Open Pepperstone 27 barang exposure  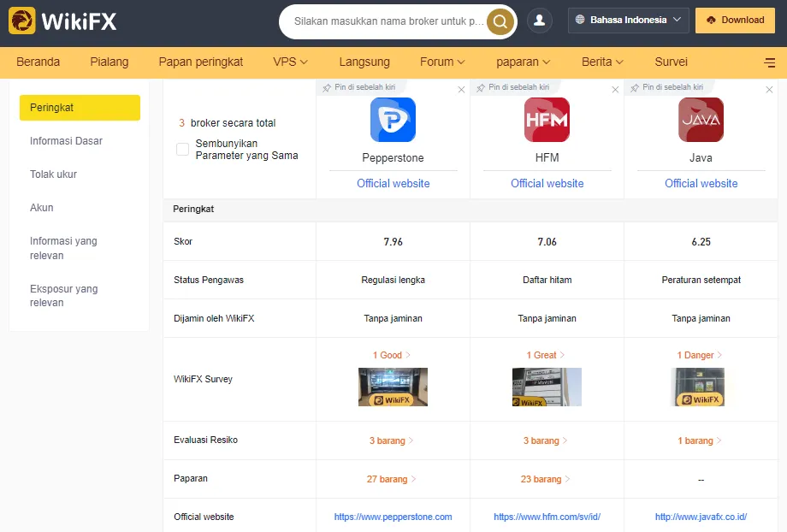(391, 479)
